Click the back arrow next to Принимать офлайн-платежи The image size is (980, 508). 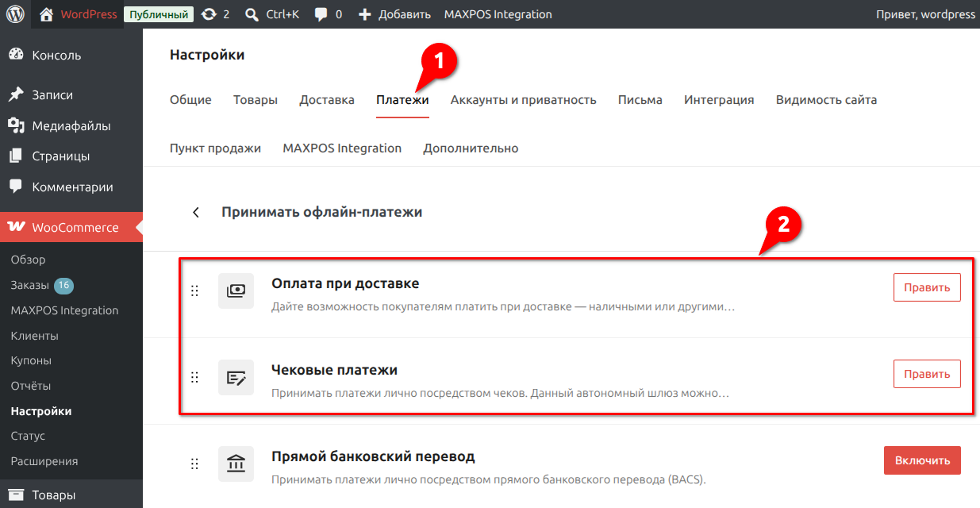coord(195,212)
